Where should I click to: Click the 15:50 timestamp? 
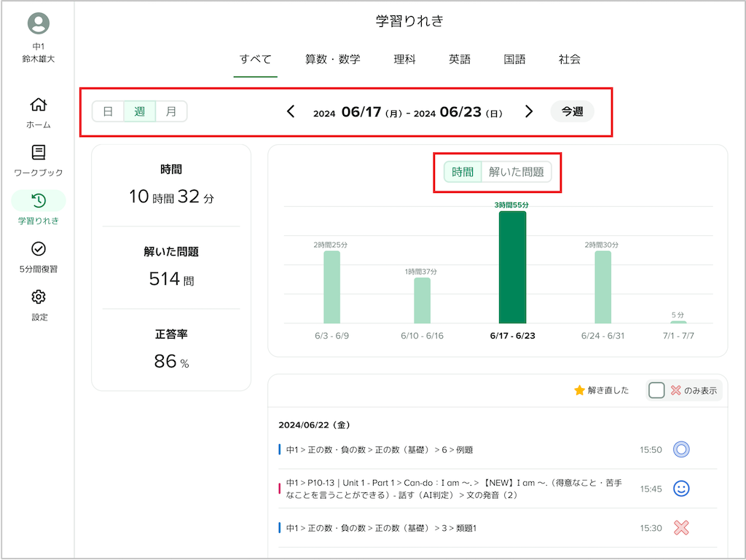651,450
